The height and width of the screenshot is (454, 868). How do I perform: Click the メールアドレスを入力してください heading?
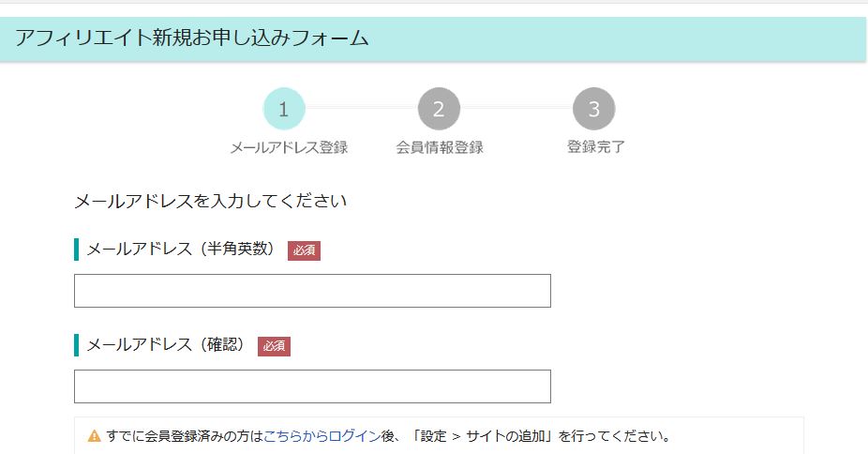(210, 201)
